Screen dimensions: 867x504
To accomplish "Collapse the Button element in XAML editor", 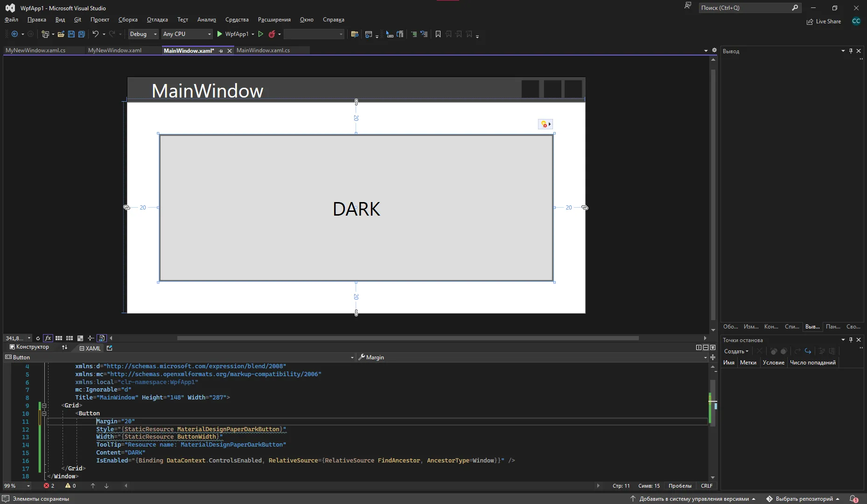I will 44,413.
